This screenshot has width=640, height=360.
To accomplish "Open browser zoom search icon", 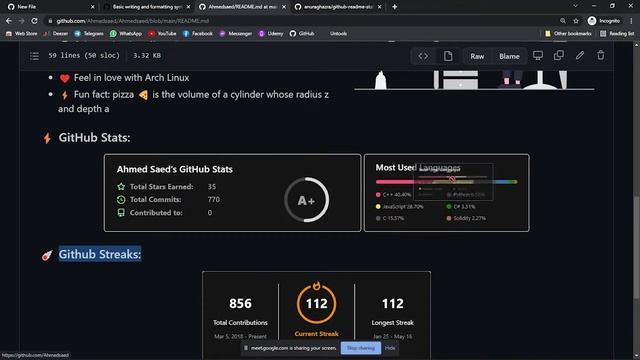I will point(563,20).
